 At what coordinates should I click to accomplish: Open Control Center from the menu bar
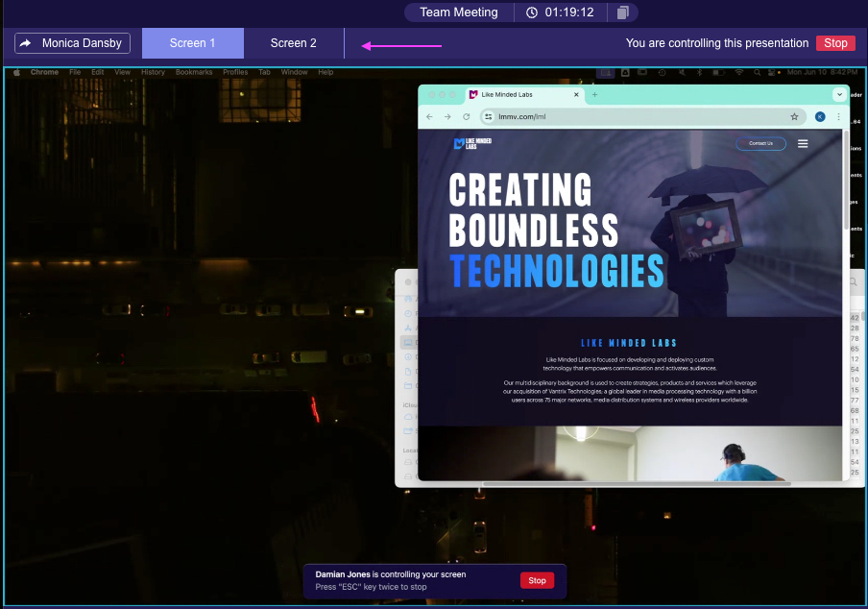(x=773, y=73)
